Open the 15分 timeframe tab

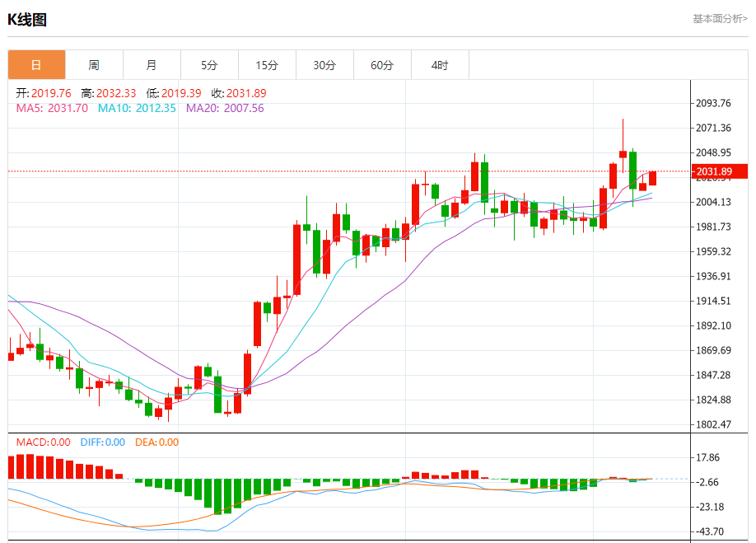click(x=267, y=64)
